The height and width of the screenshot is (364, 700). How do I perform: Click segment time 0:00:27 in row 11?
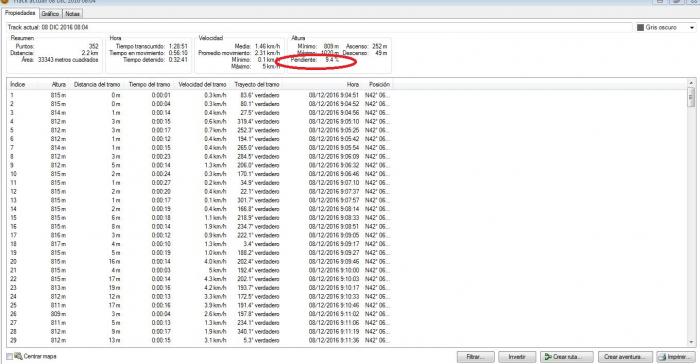[161, 183]
